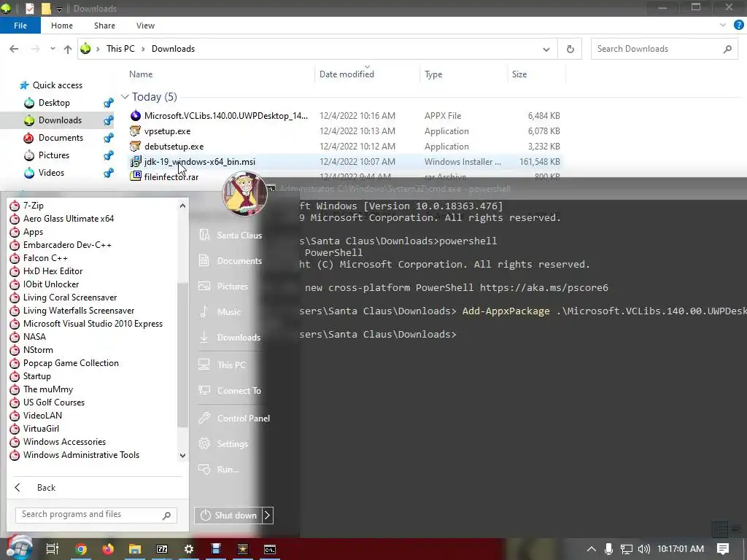The image size is (747, 560).
Task: Open VideoLAN program folder
Action: tap(36, 415)
